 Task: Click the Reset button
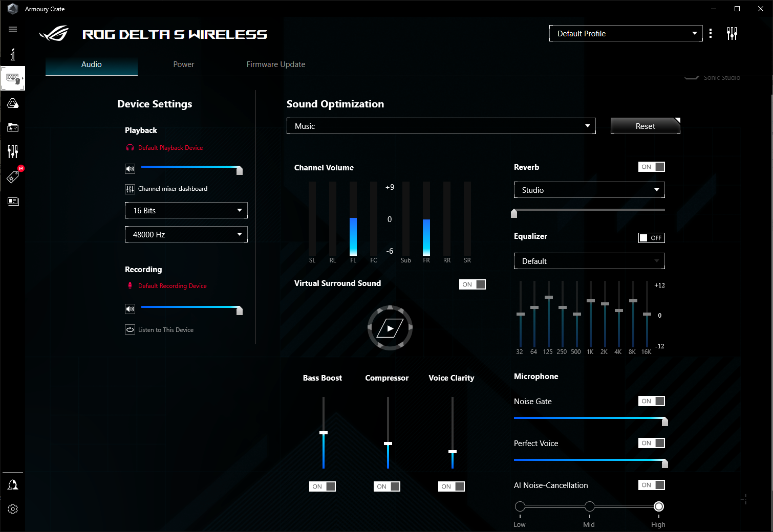[x=646, y=126]
